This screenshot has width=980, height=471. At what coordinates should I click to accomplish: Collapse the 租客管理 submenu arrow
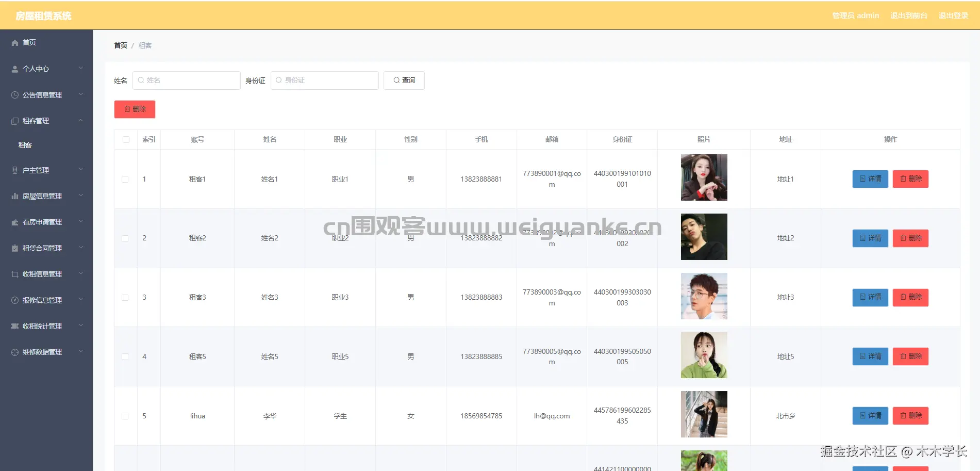pos(81,120)
